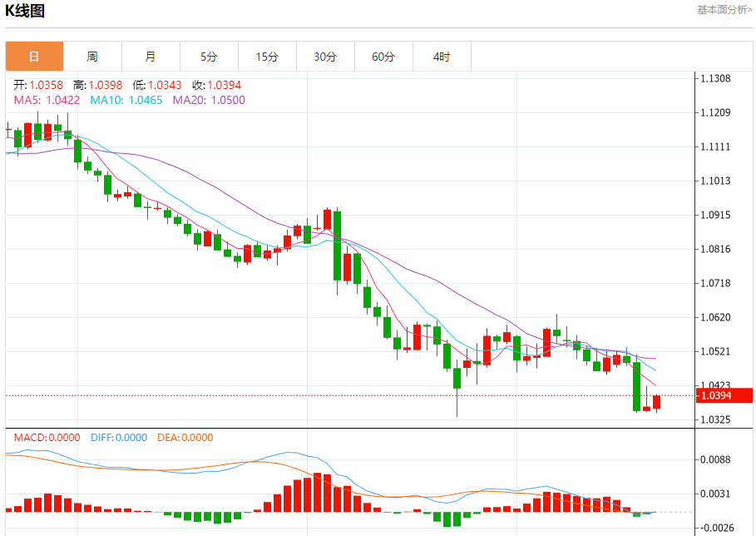This screenshot has width=756, height=536.
Task: Click the MA20: 1.0500 label
Action: pos(210,101)
